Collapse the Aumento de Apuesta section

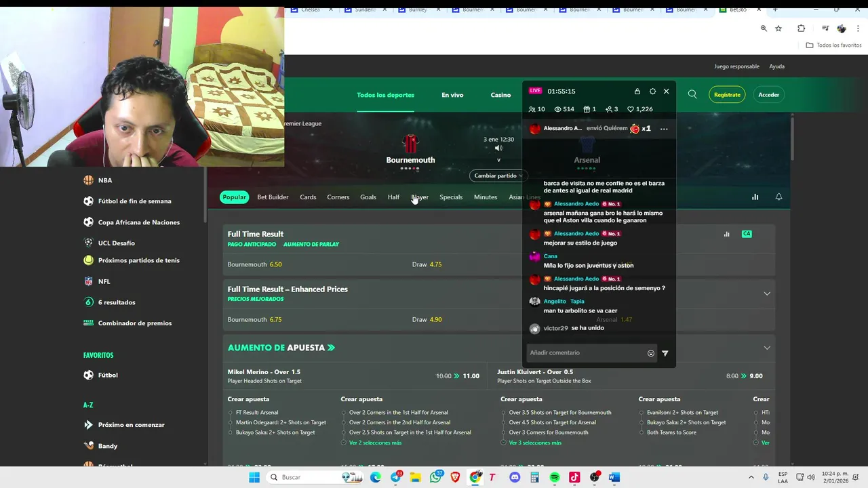[x=767, y=348]
